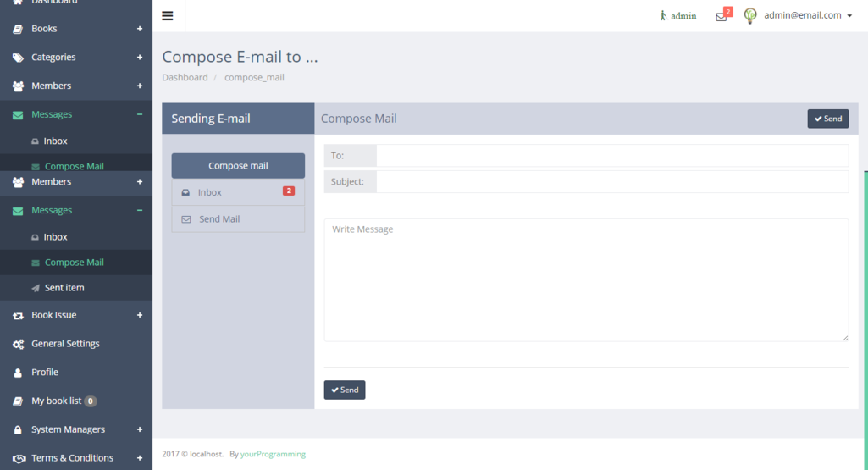Click the Books icon in the sidebar
Screen dimensions: 868x470
[x=18, y=29]
